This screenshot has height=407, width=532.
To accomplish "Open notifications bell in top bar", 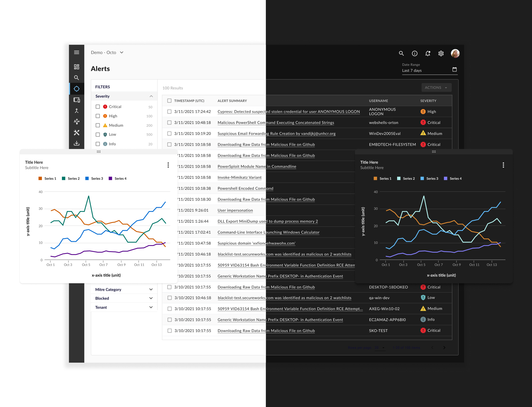I will coord(428,53).
